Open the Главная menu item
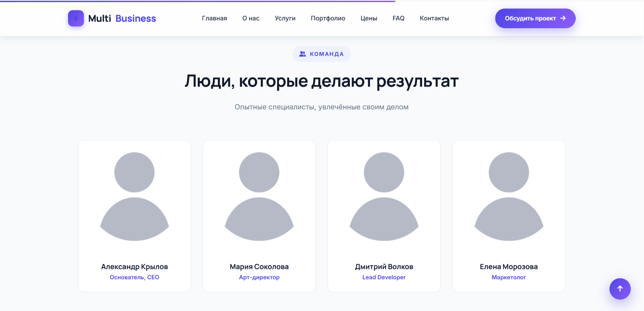 (215, 18)
